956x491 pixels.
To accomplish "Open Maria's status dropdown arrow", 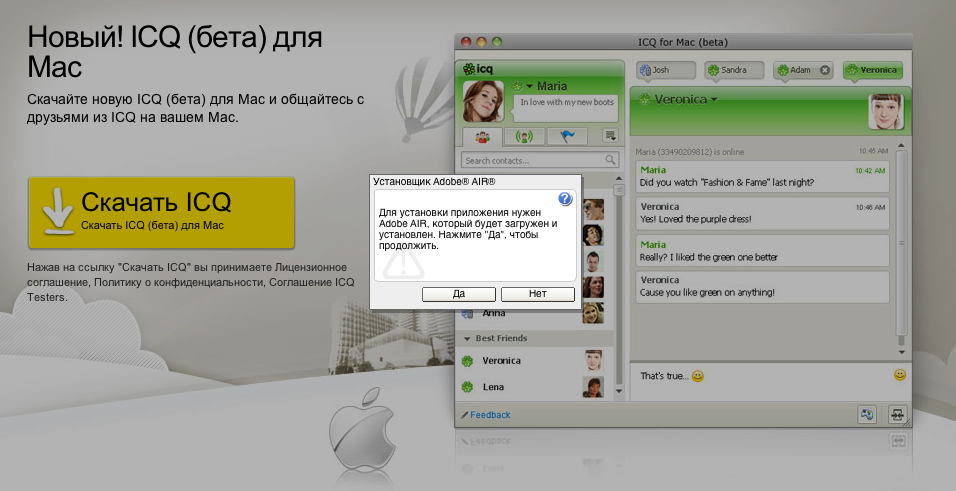I will tap(529, 86).
